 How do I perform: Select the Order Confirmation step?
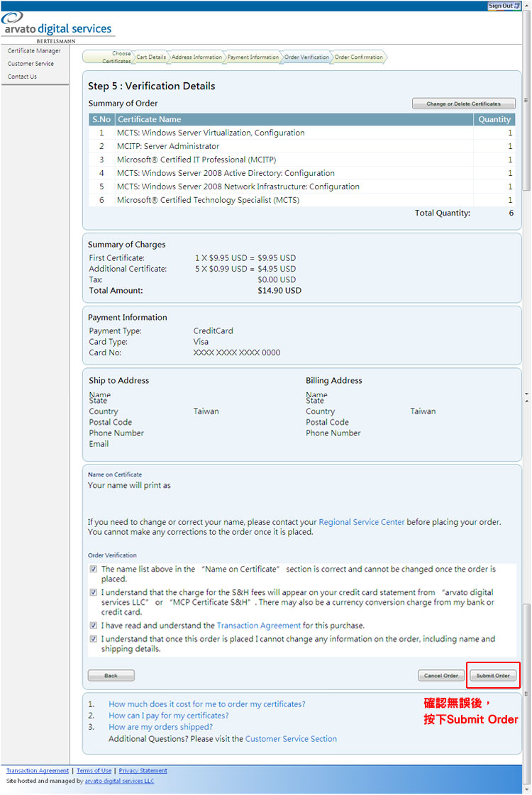coord(358,57)
